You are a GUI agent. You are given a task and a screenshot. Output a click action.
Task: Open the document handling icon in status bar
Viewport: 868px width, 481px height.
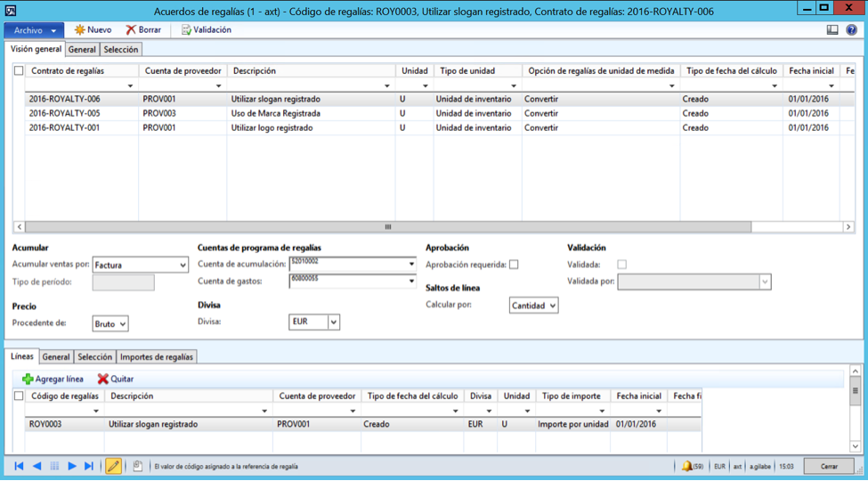click(137, 466)
